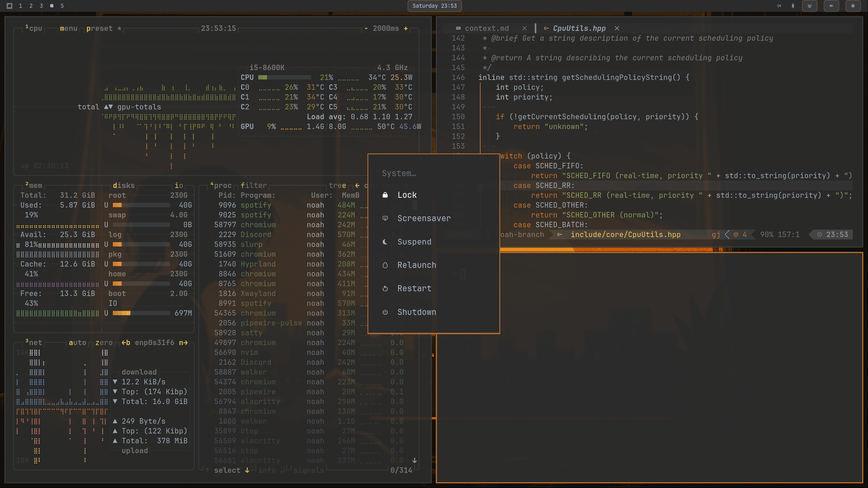Open the network status module in bar
This screenshot has height=488, width=868.
pyautogui.click(x=810, y=6)
